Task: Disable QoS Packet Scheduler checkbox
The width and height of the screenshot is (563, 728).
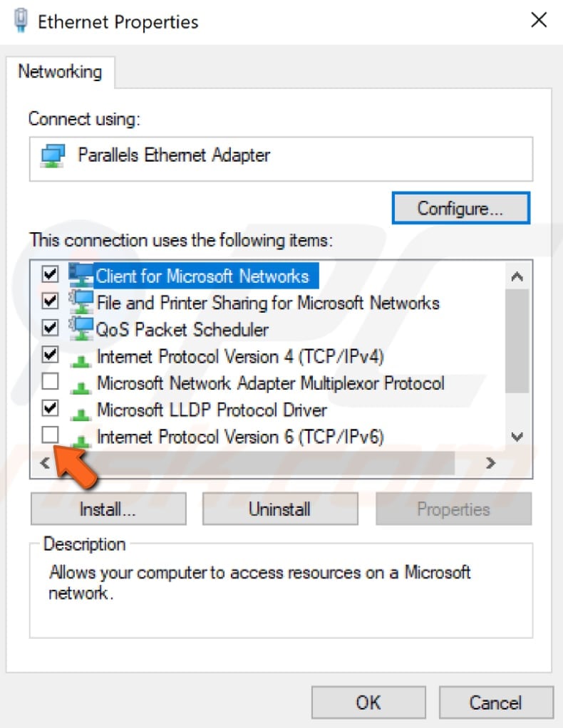Action: (50, 328)
